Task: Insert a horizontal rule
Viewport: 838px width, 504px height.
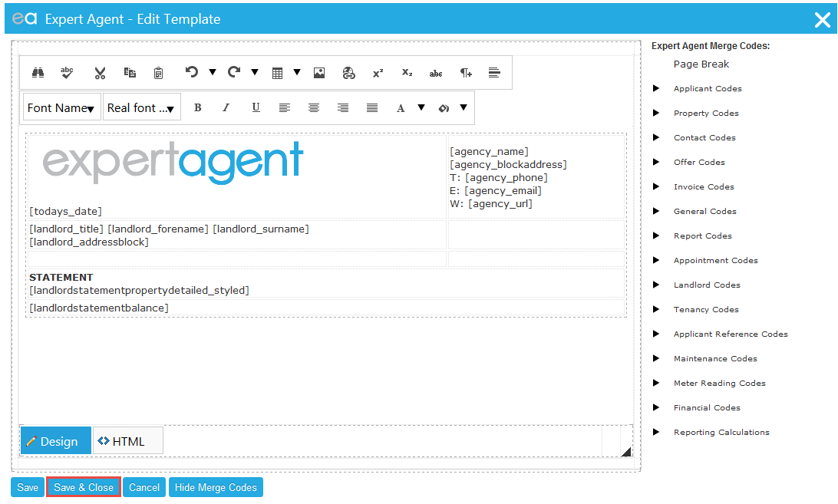Action: (x=494, y=73)
